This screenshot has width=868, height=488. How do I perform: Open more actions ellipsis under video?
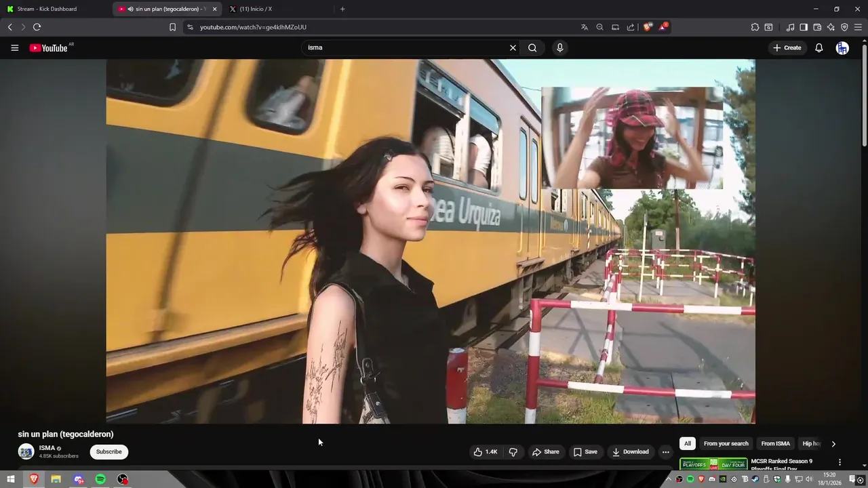tap(666, 452)
